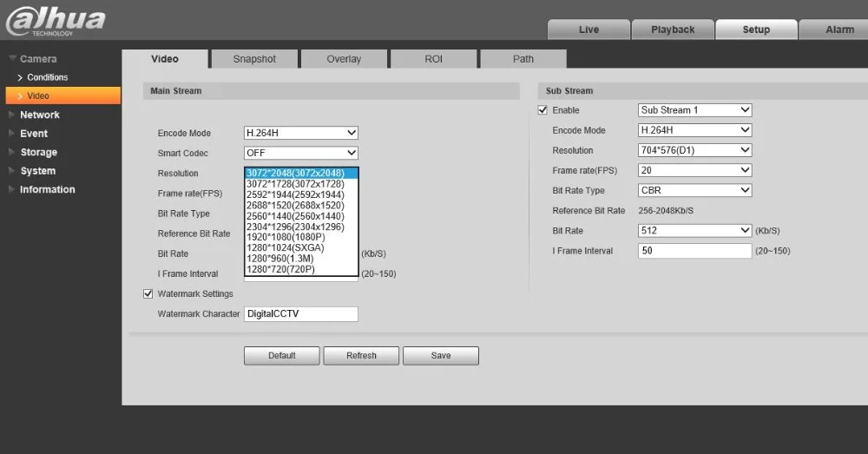Image resolution: width=868 pixels, height=454 pixels.
Task: Open Main Stream Encode Mode dropdown
Action: tap(301, 133)
